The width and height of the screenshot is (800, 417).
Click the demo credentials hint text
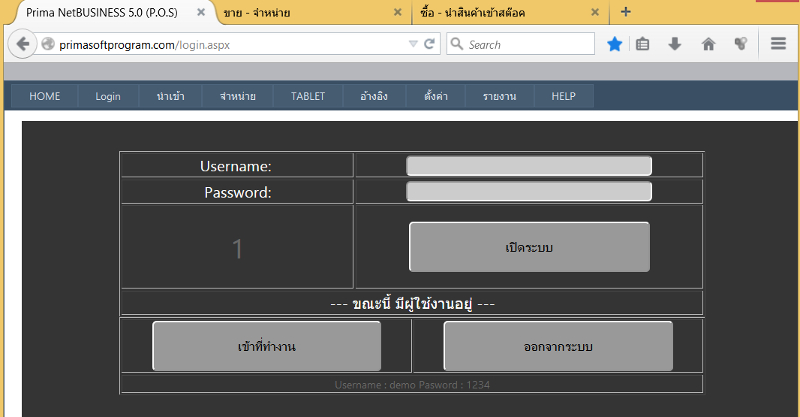click(x=412, y=385)
